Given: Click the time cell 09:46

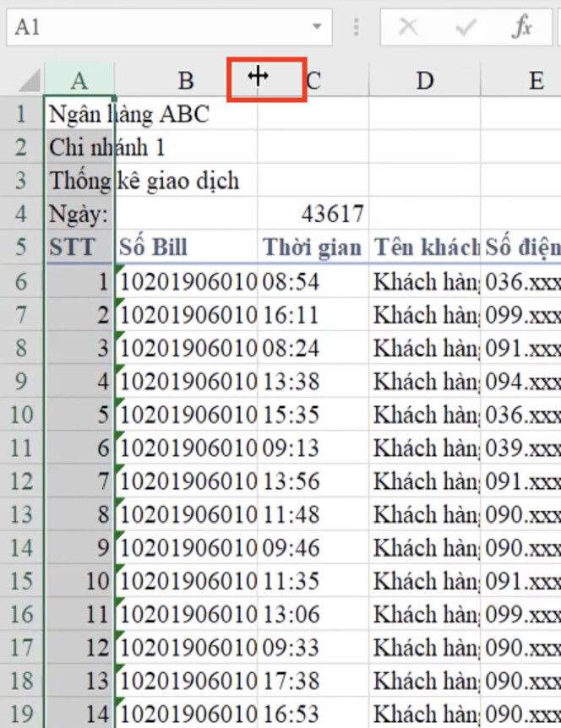Looking at the screenshot, I should tap(313, 547).
